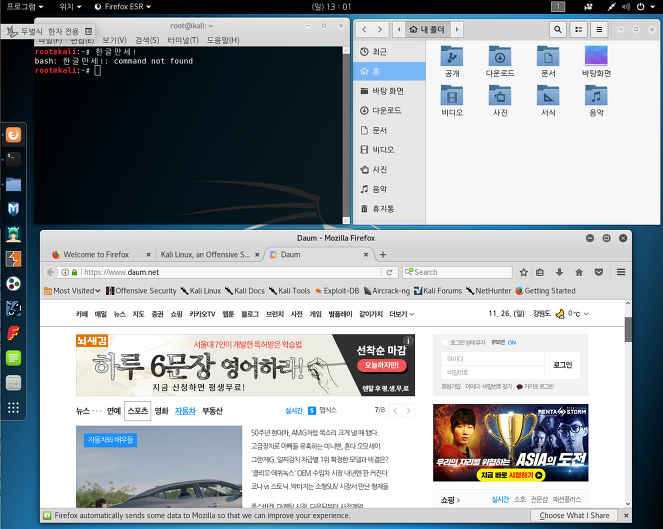
Task: Open the 카카오TV link on Daum
Action: pyautogui.click(x=202, y=314)
